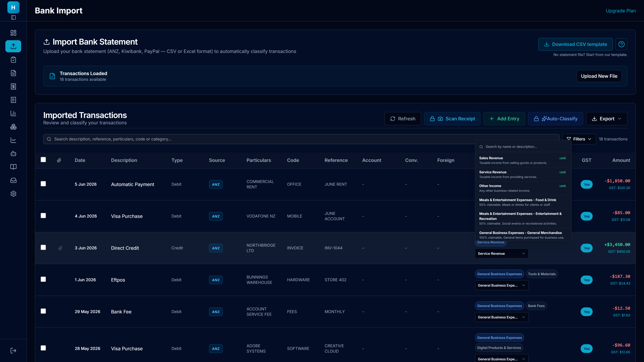Click the Add Entry button

click(x=504, y=119)
